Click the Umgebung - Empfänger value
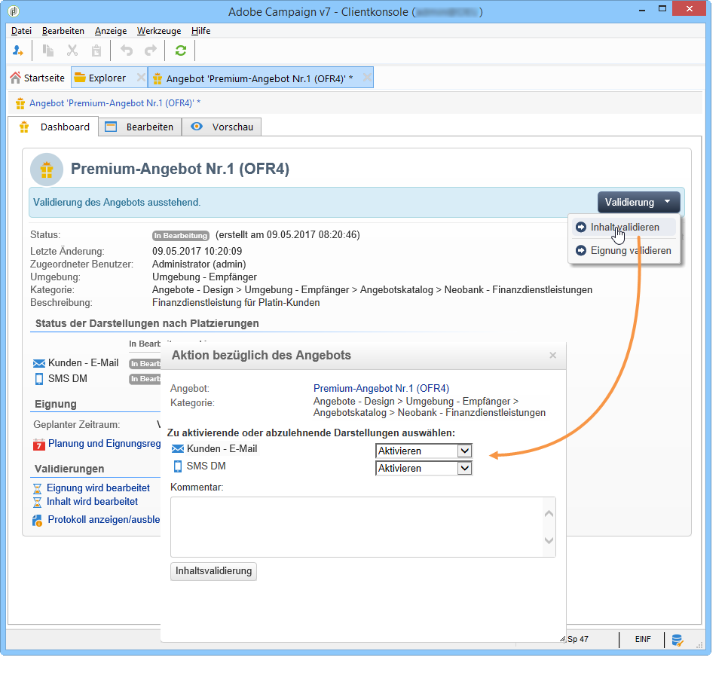The width and height of the screenshot is (728, 700). pos(204,277)
